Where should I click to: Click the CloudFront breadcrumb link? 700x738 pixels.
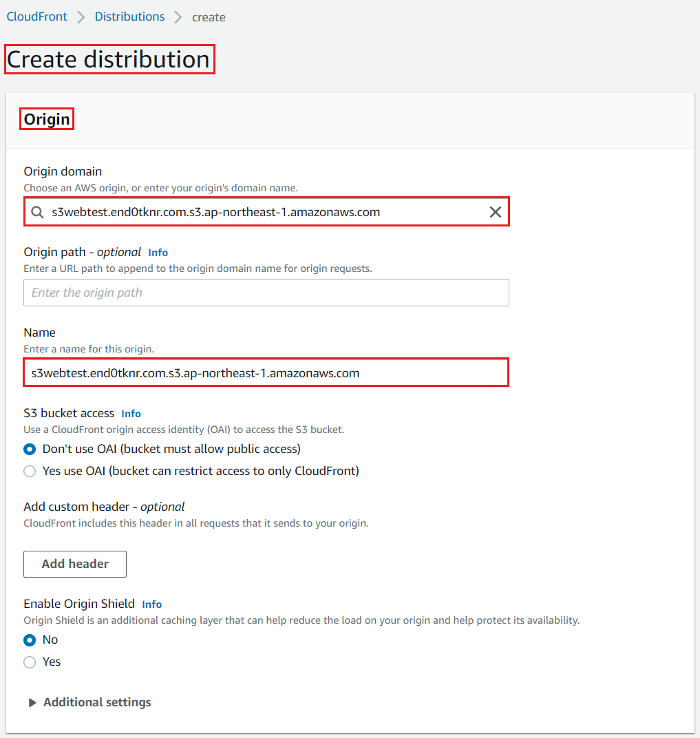click(36, 17)
